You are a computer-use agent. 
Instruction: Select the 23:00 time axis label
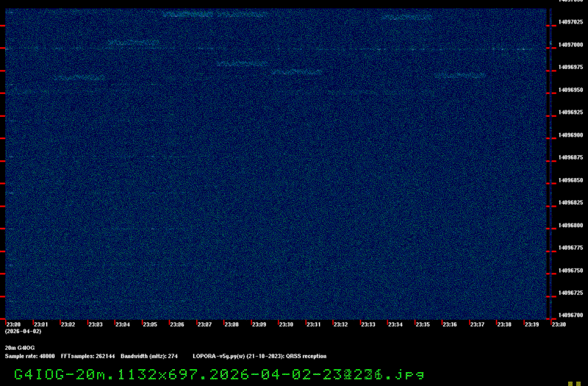(x=13, y=324)
